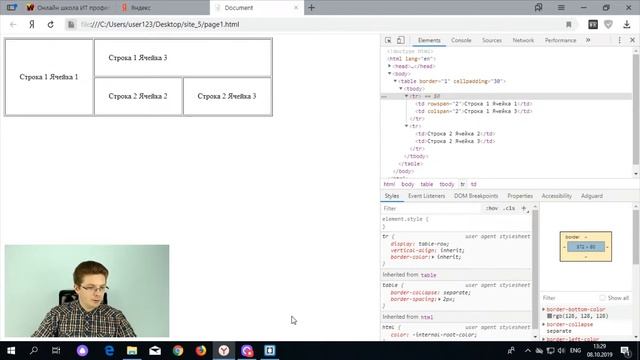Screen dimensions: 640x360
Task: Toggle the :hov element state panel
Action: coord(492,208)
